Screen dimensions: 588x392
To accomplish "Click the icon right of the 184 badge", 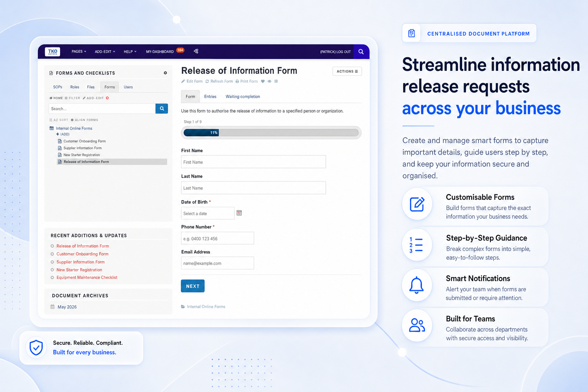I will click(196, 51).
